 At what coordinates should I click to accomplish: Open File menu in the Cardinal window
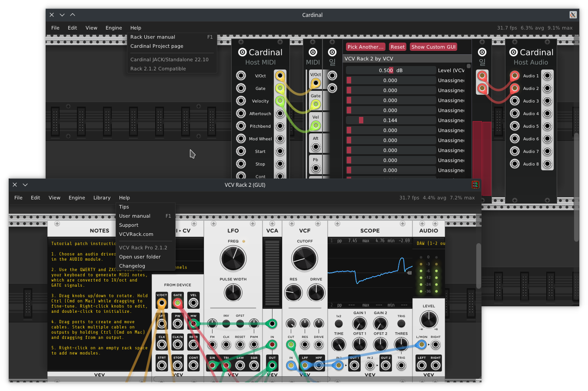pos(55,28)
